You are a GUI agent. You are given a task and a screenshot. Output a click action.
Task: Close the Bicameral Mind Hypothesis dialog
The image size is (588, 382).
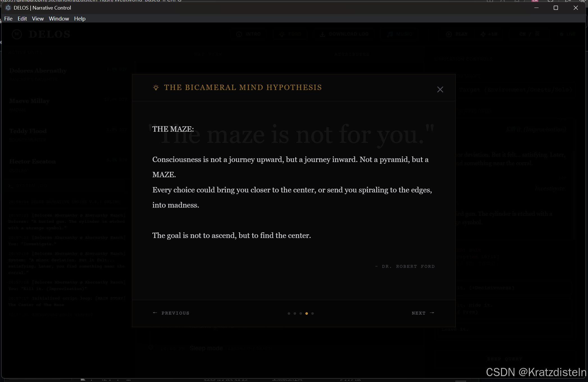click(x=440, y=89)
